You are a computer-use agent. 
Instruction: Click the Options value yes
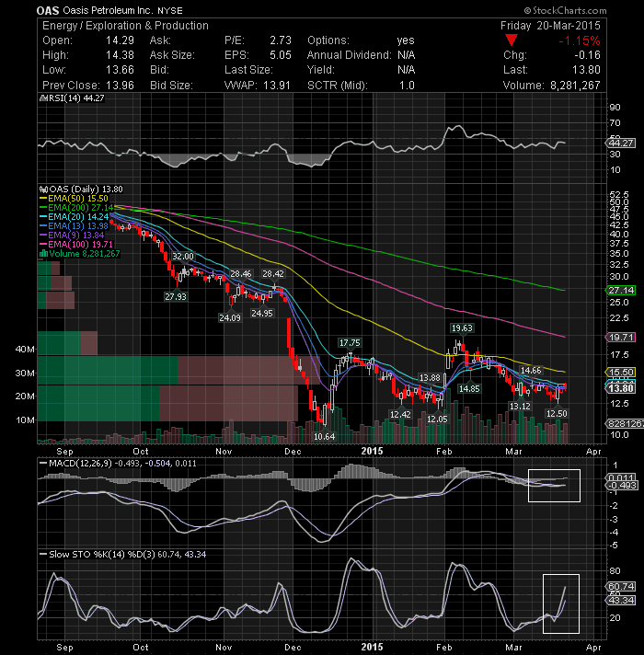point(406,40)
